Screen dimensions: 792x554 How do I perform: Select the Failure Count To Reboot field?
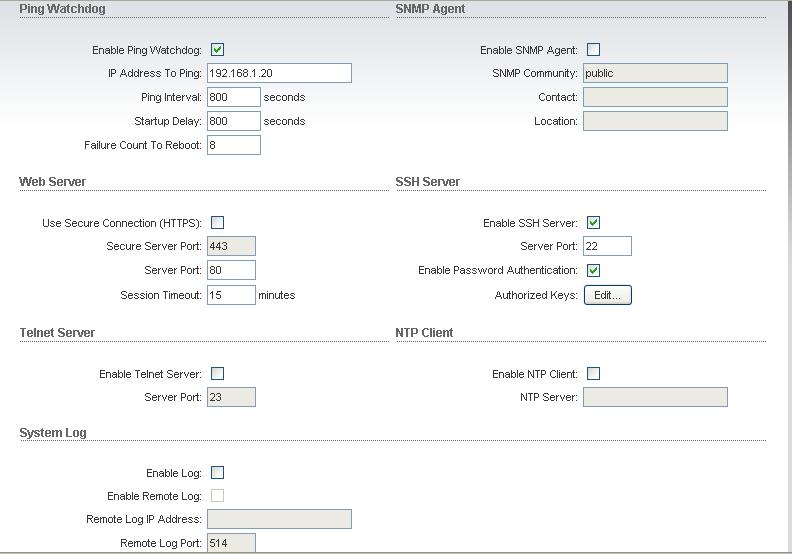pyautogui.click(x=233, y=145)
